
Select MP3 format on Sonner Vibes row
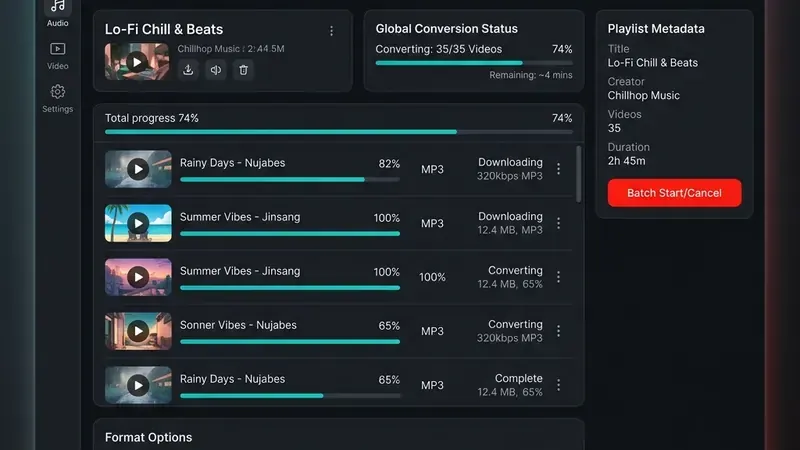432,332
